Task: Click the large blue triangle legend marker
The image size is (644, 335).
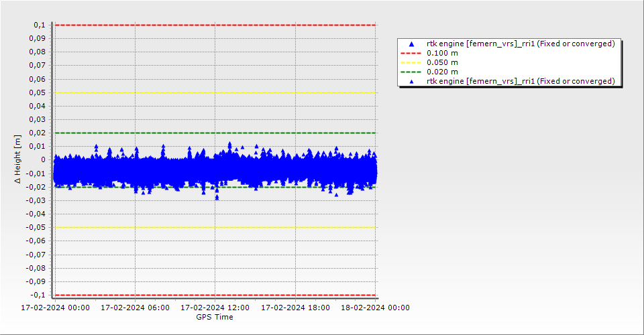Action: tap(412, 44)
